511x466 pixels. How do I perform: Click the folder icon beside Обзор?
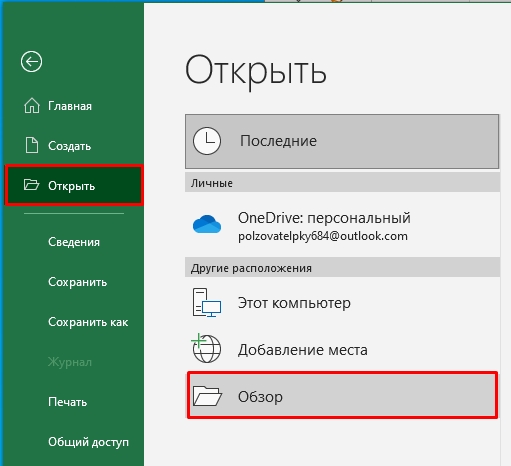207,396
